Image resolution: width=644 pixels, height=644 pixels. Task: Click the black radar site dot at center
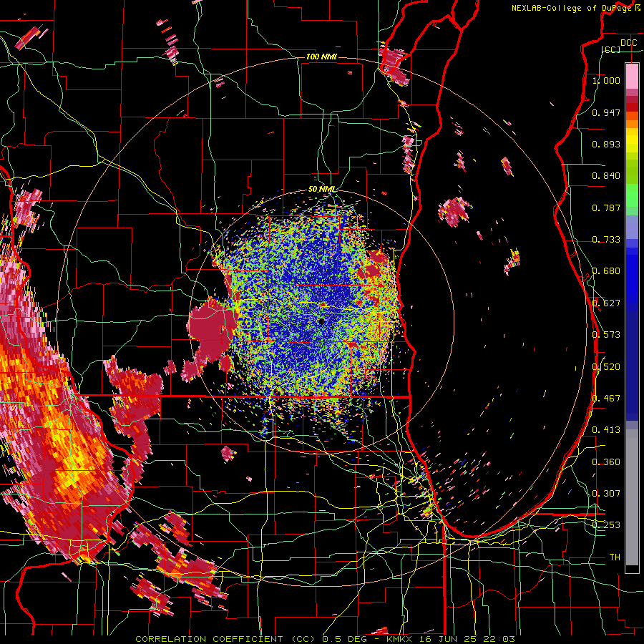click(x=321, y=321)
